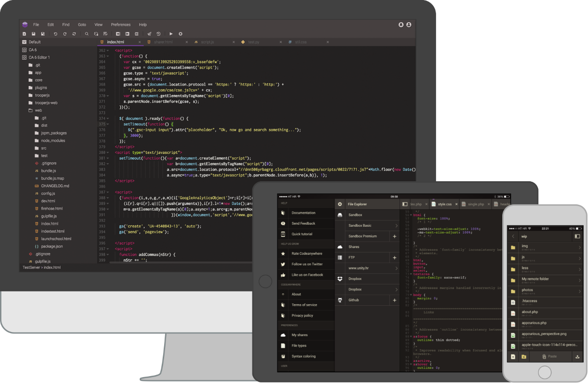Click the Redo arrow toolbar icon

[x=65, y=34]
